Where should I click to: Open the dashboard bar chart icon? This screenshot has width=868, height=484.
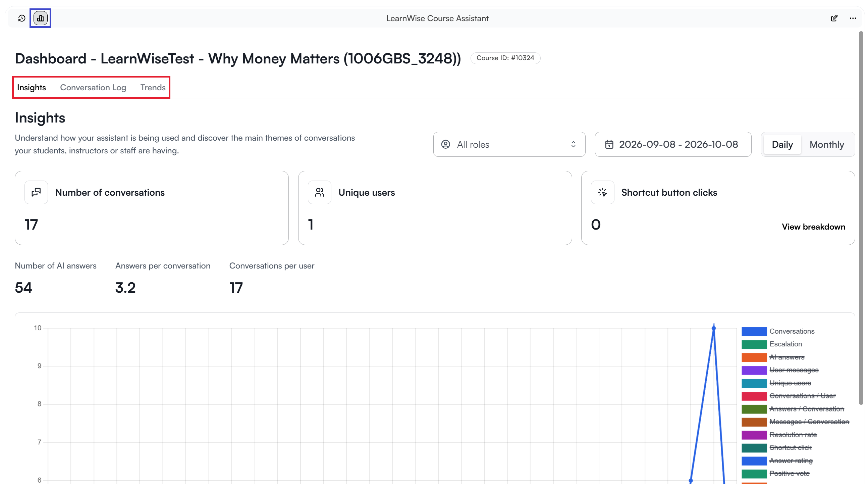tap(41, 18)
